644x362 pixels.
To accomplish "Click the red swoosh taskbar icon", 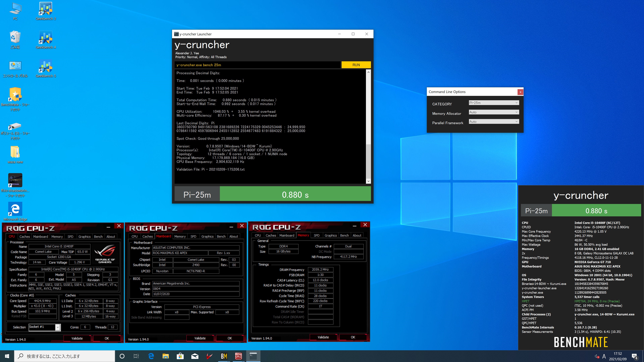I will (x=209, y=356).
